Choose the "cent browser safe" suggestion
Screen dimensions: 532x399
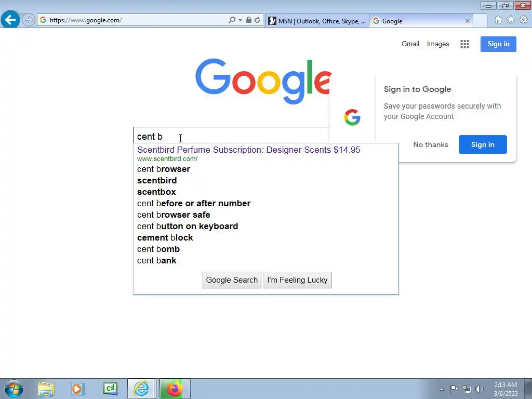[265, 215]
